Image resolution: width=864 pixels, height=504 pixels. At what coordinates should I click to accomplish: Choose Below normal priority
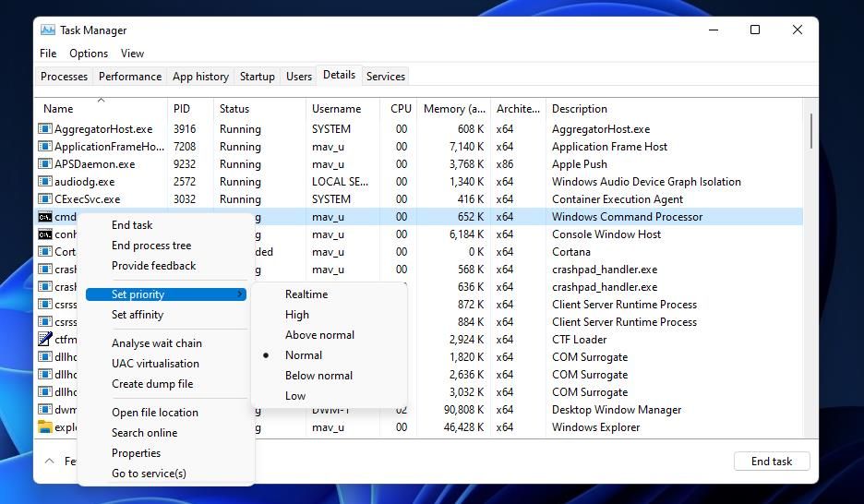(x=318, y=376)
